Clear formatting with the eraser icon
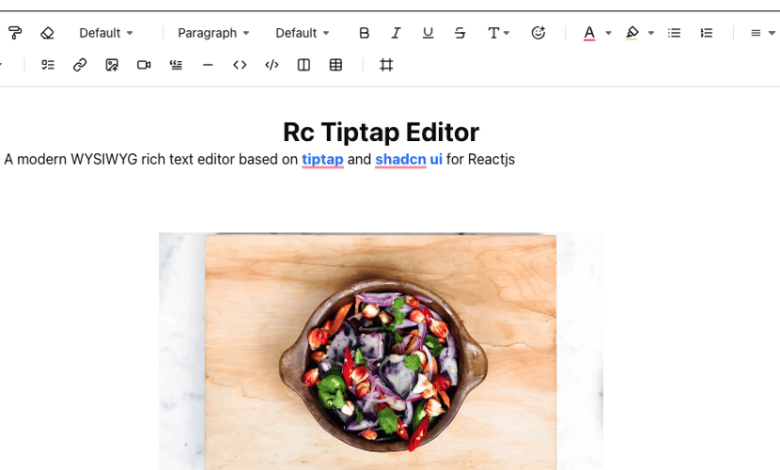Viewport: 780px width, 470px height. [x=47, y=33]
